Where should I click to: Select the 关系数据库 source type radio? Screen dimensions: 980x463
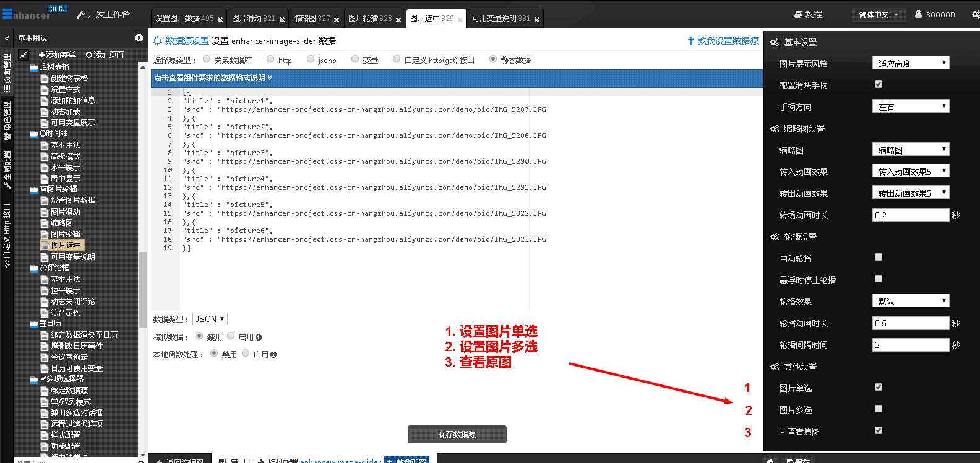click(x=207, y=59)
